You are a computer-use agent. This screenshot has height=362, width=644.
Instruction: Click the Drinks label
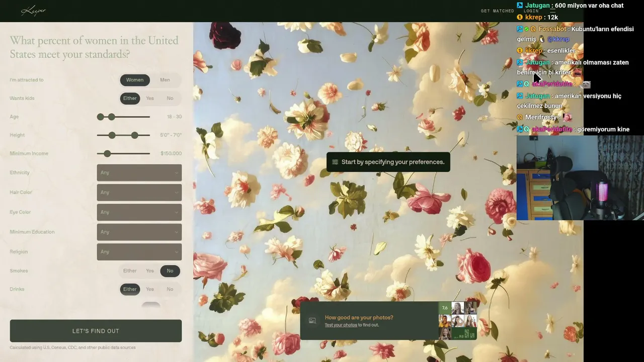pyautogui.click(x=17, y=289)
